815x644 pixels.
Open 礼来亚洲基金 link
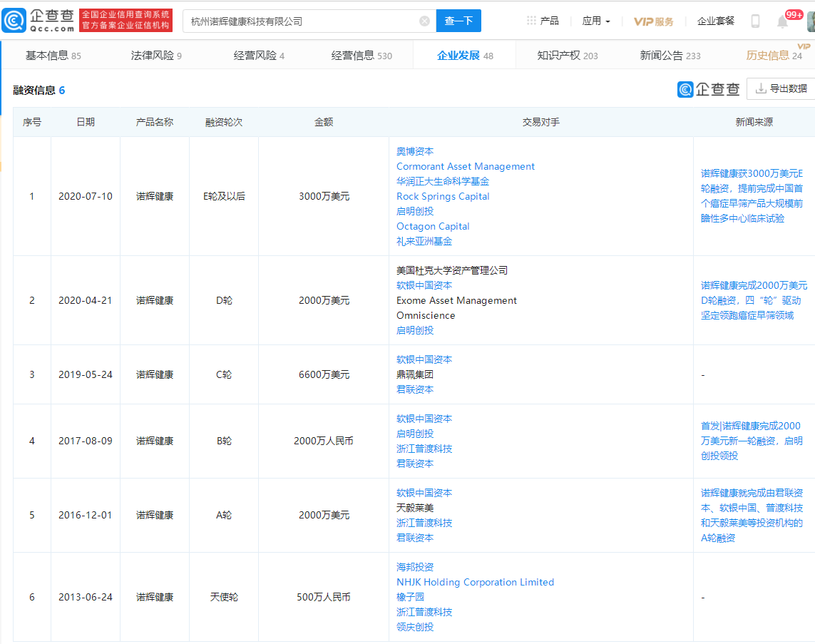coord(424,241)
